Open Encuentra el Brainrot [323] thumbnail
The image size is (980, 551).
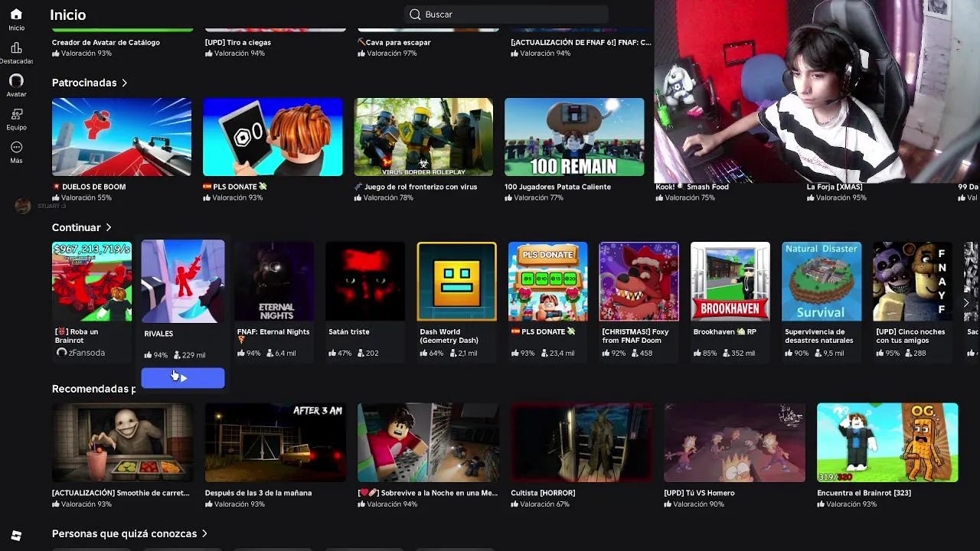[887, 442]
